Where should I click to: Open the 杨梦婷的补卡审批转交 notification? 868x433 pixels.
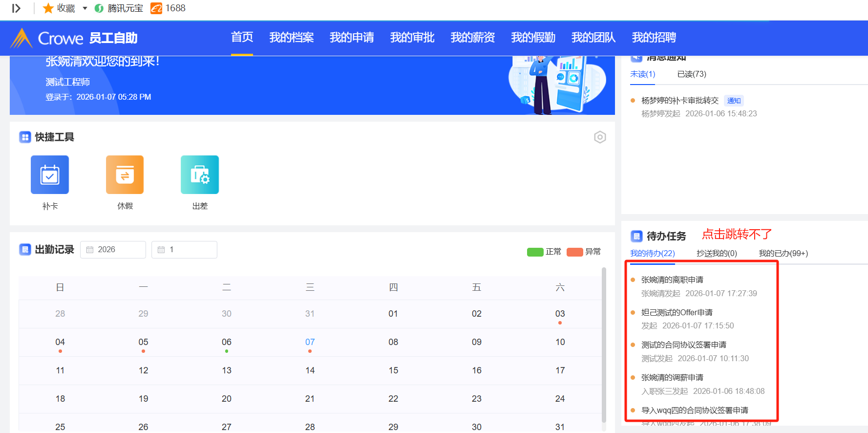pos(680,101)
